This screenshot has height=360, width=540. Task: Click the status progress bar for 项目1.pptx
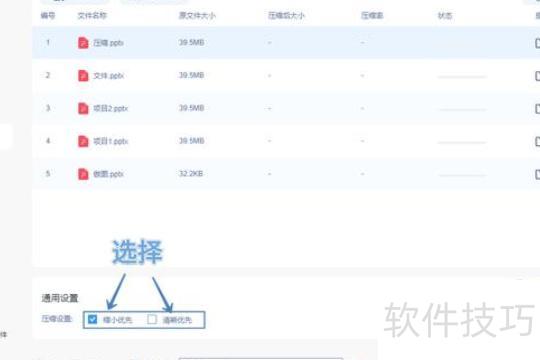click(462, 142)
